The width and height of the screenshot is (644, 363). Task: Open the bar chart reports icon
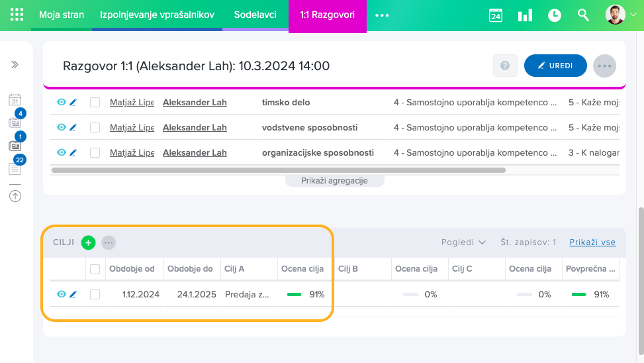click(525, 15)
